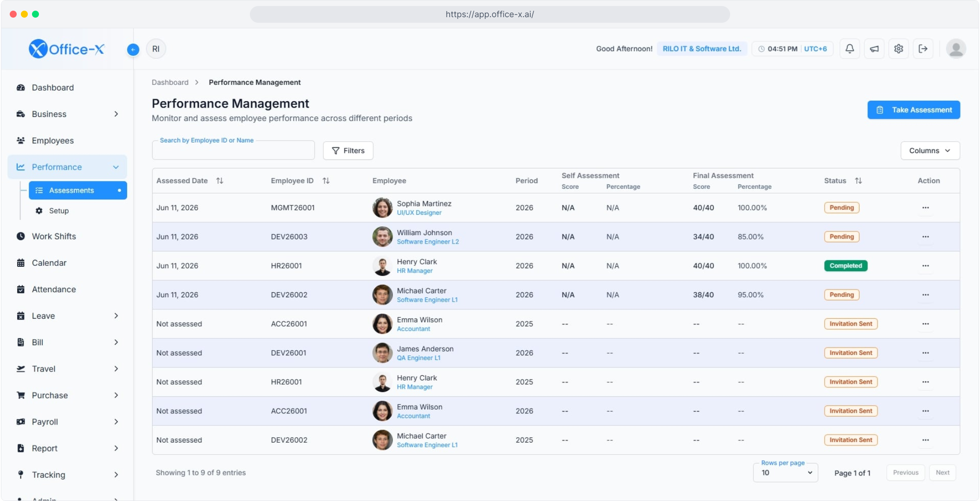Collapse sidebar using blue arrow button
980x501 pixels.
(133, 49)
